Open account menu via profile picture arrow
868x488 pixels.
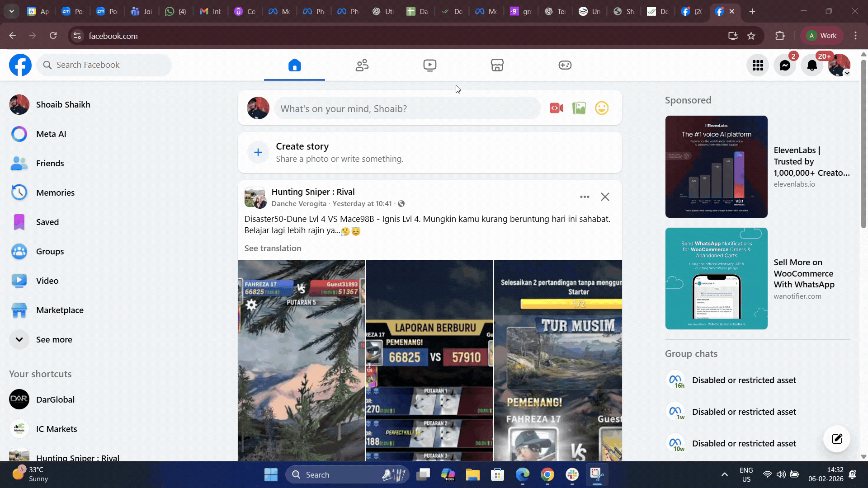coord(847,73)
